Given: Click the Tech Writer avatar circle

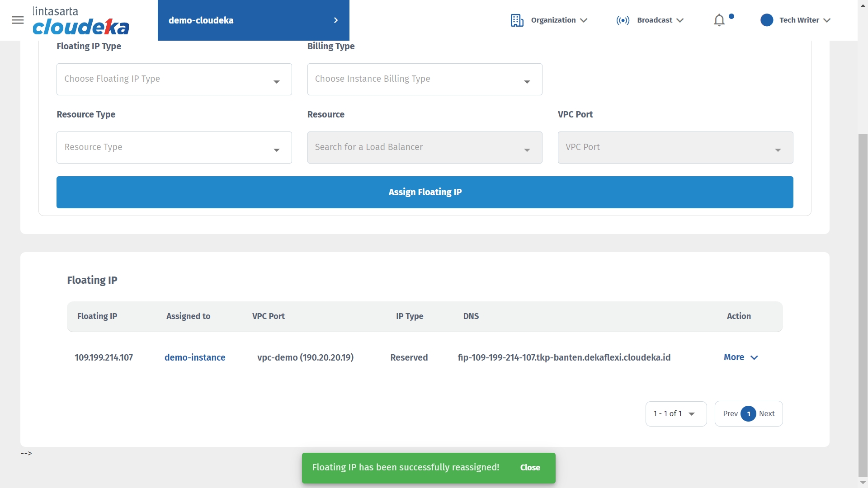Looking at the screenshot, I should (x=767, y=20).
